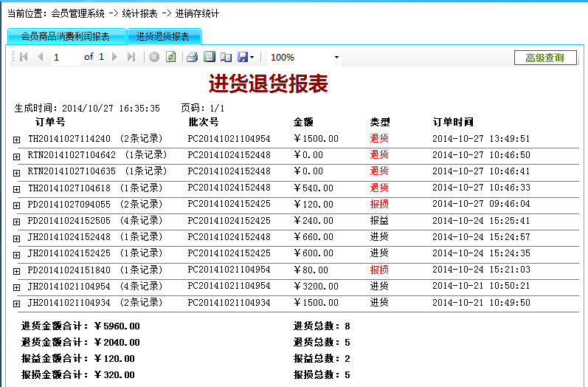Screen dimensions: 588x387
Task: Go to next page in report
Action: click(x=114, y=57)
